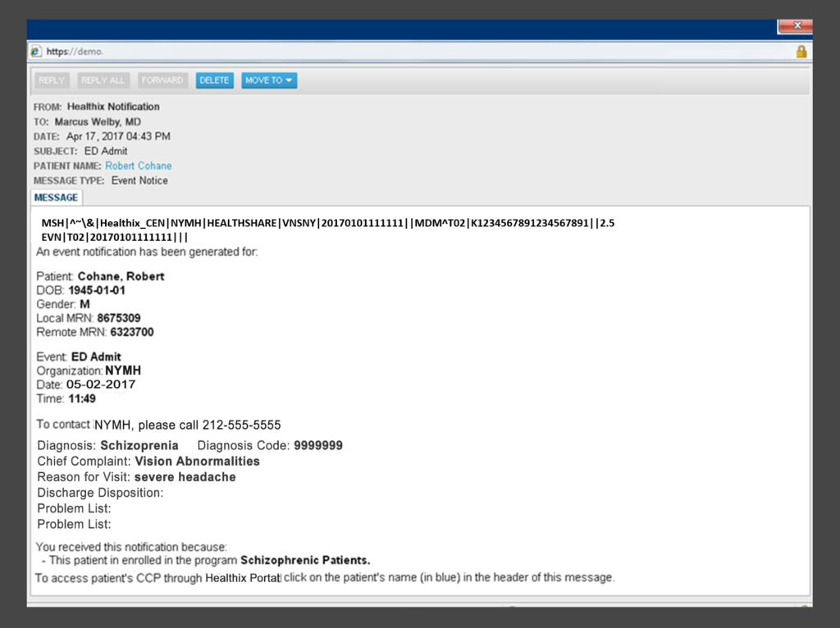Screen dimensions: 840x628
Task: Click the Forward button
Action: [x=162, y=80]
